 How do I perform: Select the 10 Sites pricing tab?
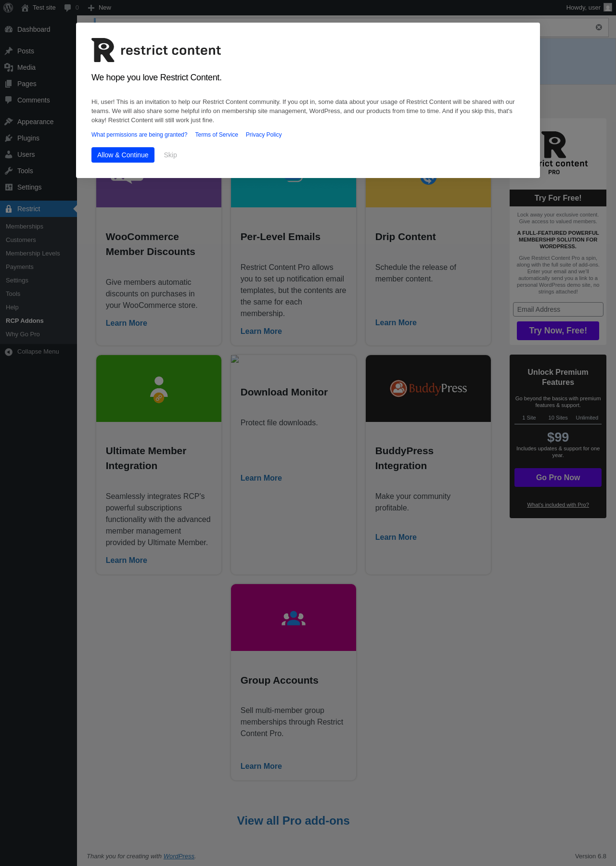pos(558,418)
